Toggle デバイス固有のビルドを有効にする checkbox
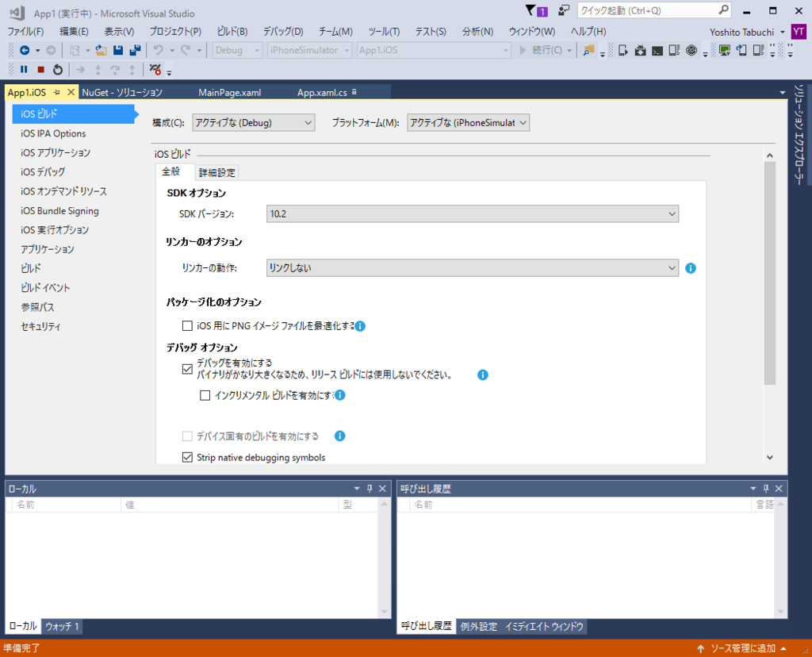Screen dimensions: 812x657 click(x=187, y=436)
